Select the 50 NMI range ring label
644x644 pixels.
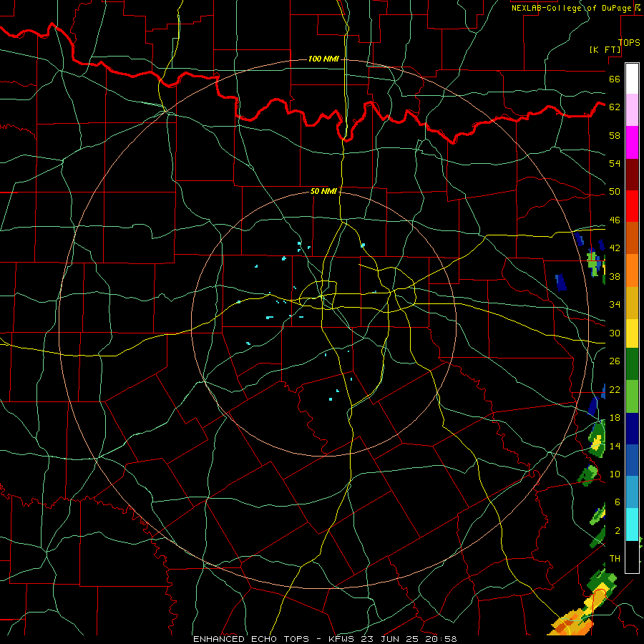click(x=323, y=191)
